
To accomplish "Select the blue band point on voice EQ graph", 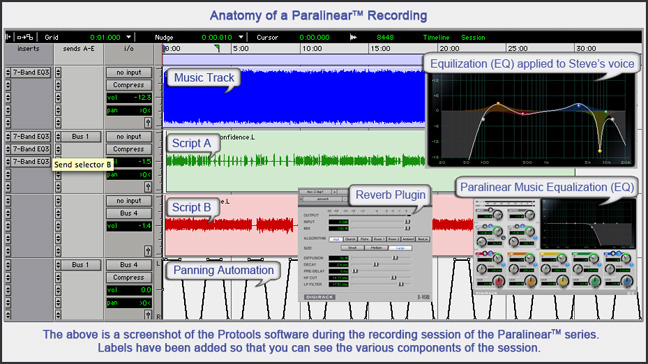I will [x=579, y=105].
